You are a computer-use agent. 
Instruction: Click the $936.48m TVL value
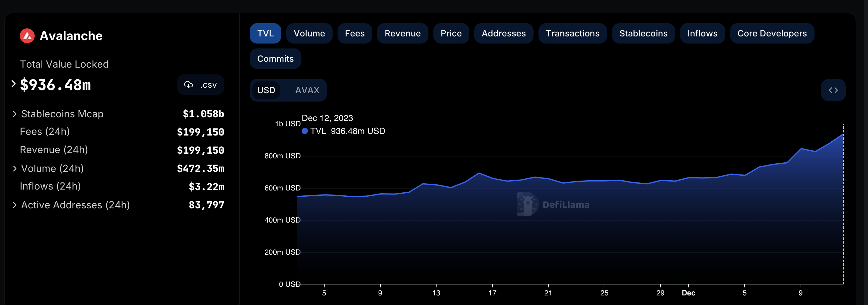(55, 85)
